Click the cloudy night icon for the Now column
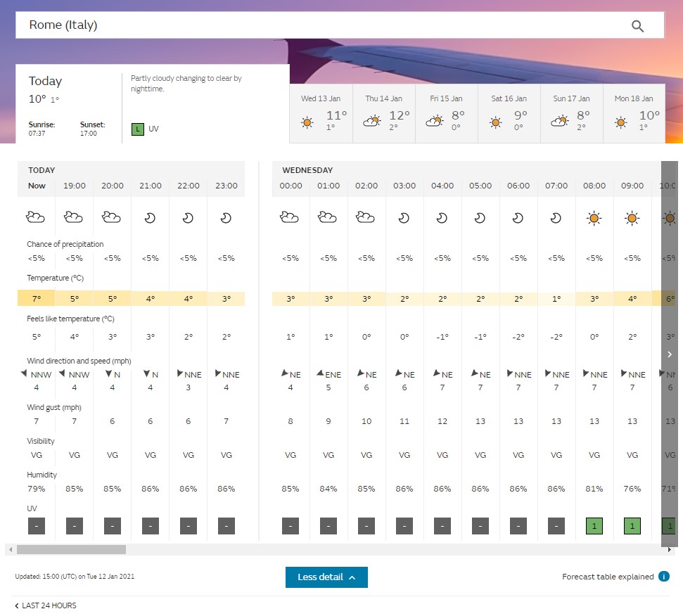The width and height of the screenshot is (683, 616). point(35,217)
